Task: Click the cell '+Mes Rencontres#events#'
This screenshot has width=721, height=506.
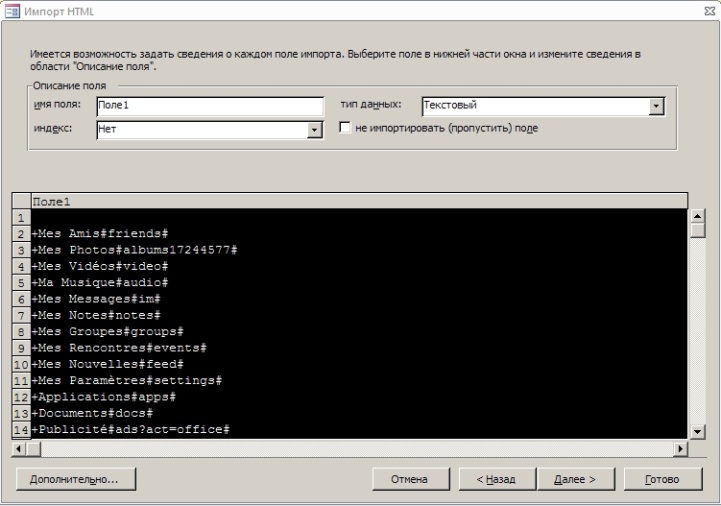Action: click(360, 348)
